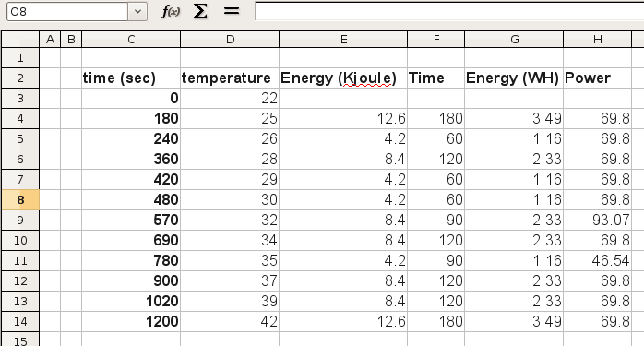
Task: Select column H header
Action: tap(597, 40)
